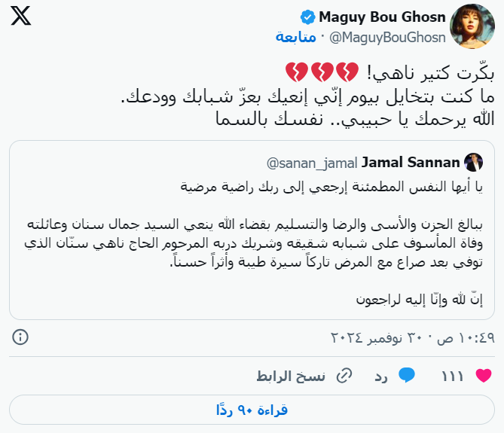Viewport: 504px width, 433px height.
Task: Click the رد reply label
Action: 381,374
